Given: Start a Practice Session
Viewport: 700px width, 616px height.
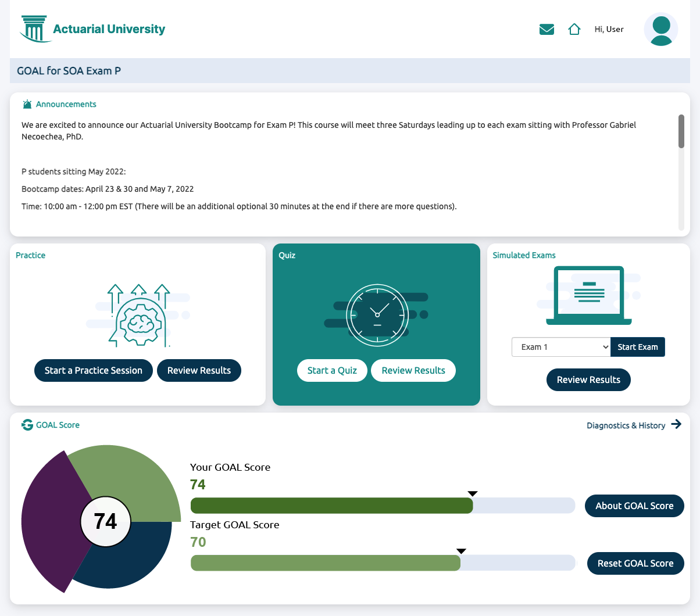Looking at the screenshot, I should pos(94,371).
